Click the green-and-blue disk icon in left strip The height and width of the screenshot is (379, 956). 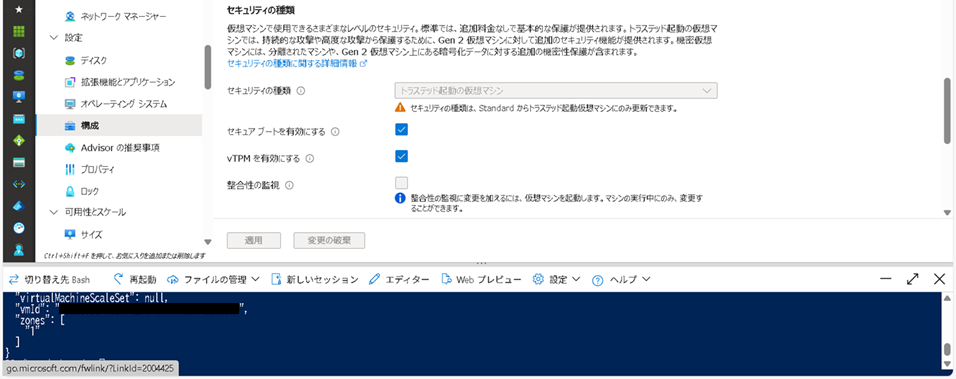pos(19,75)
